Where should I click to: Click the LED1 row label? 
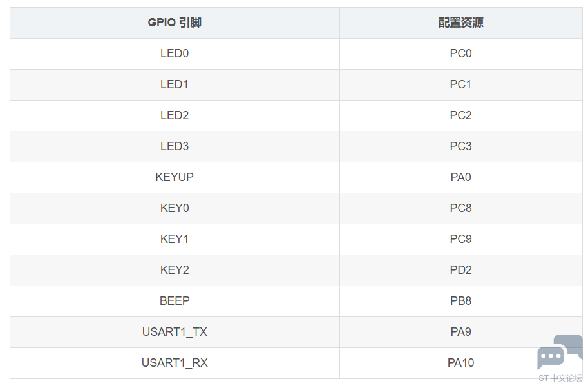click(x=175, y=84)
